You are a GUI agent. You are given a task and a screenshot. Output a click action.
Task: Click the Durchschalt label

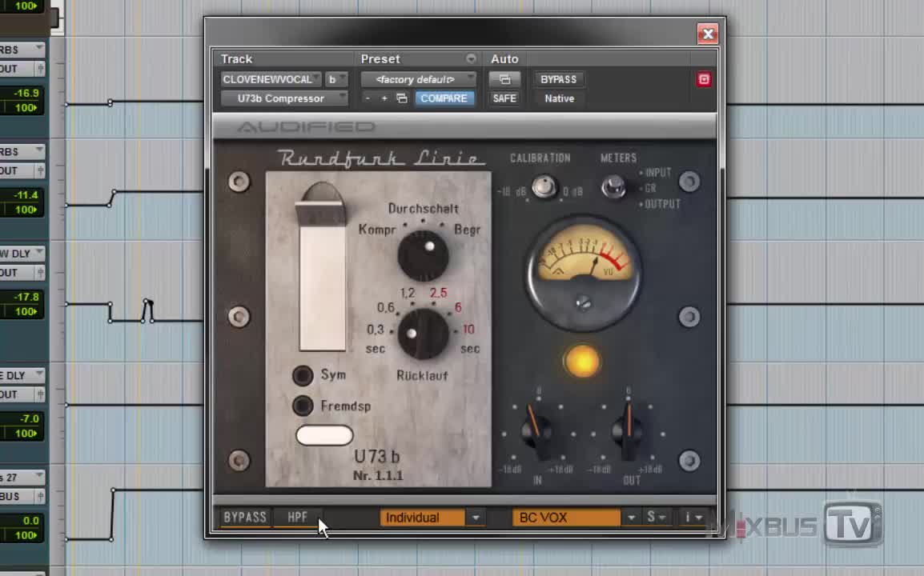pos(423,209)
